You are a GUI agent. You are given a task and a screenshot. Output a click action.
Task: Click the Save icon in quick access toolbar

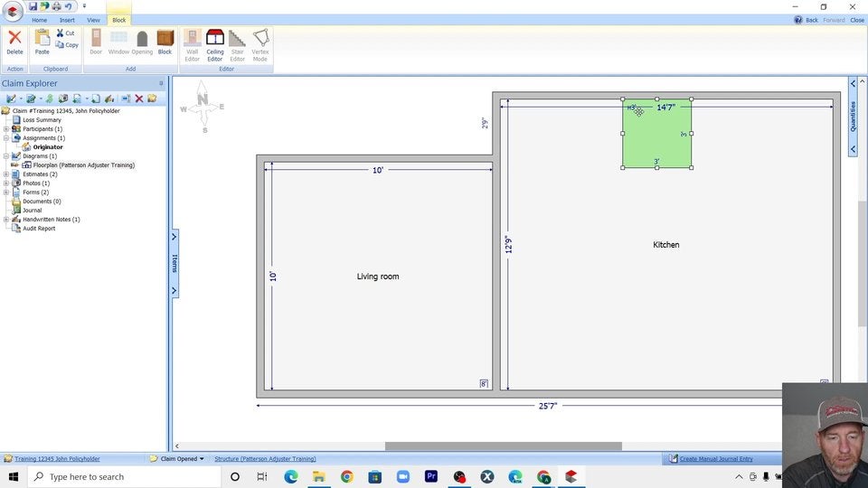click(33, 6)
